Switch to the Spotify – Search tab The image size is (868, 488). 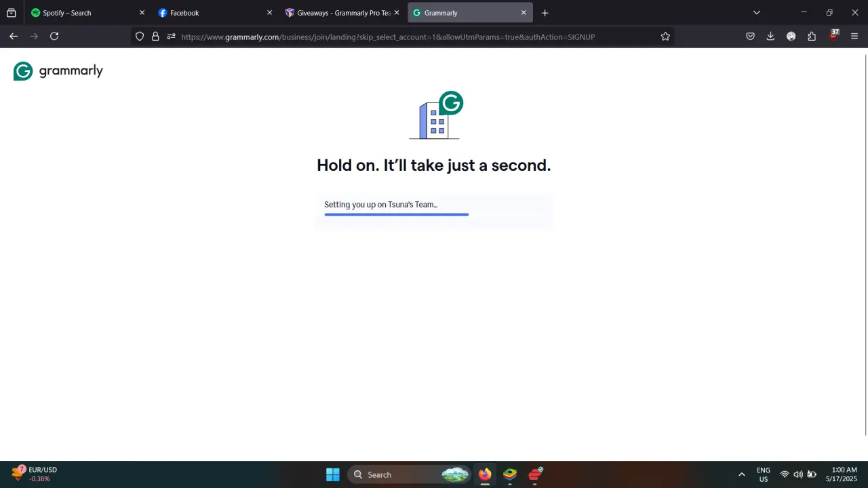[x=87, y=13]
